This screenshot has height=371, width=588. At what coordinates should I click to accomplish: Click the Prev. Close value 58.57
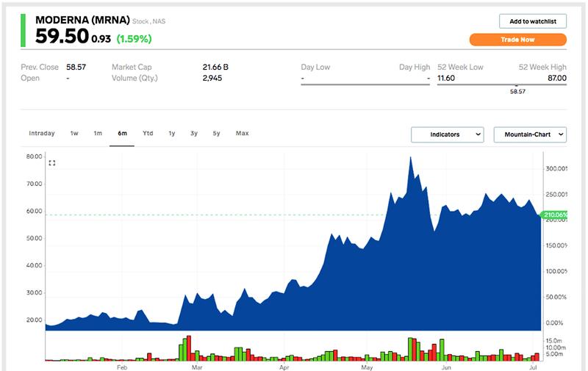[76, 67]
